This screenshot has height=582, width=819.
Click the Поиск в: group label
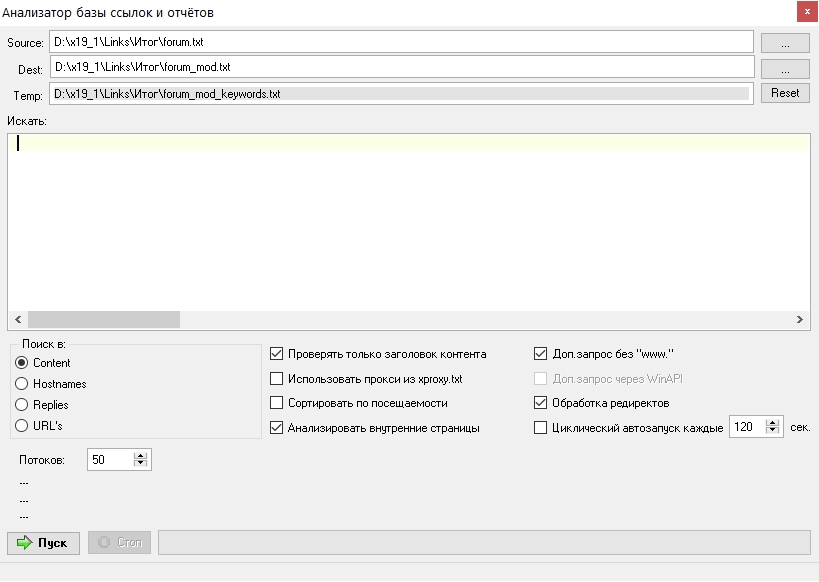(x=44, y=344)
